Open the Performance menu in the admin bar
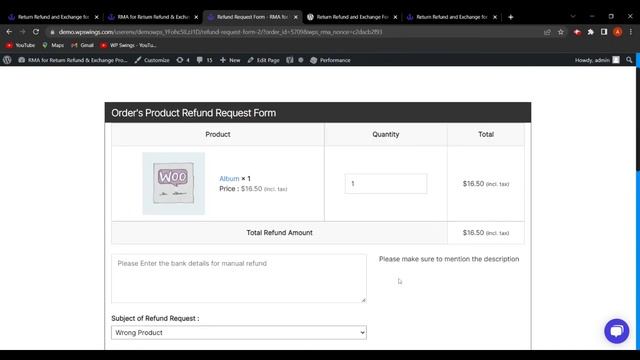The height and width of the screenshot is (360, 640). pos(330,60)
